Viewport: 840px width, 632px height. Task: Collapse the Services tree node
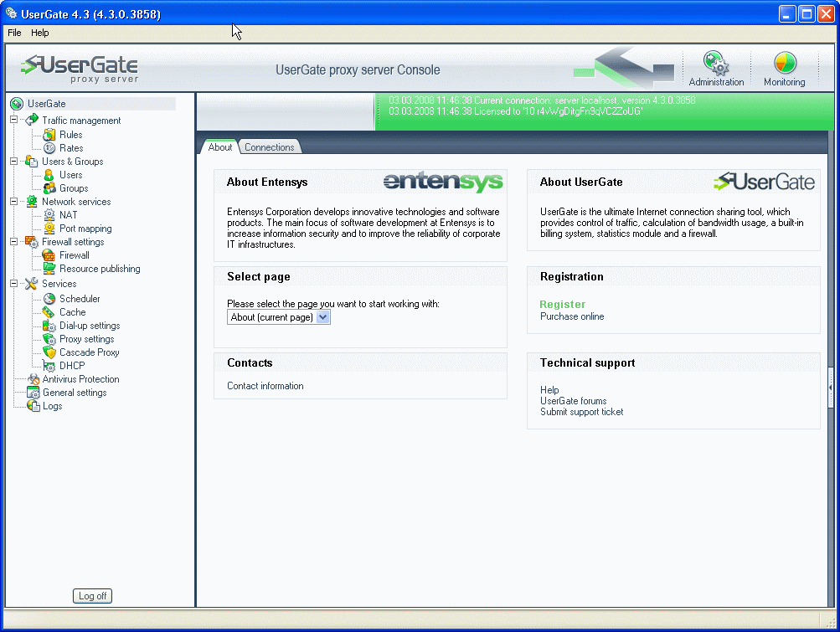(x=14, y=283)
